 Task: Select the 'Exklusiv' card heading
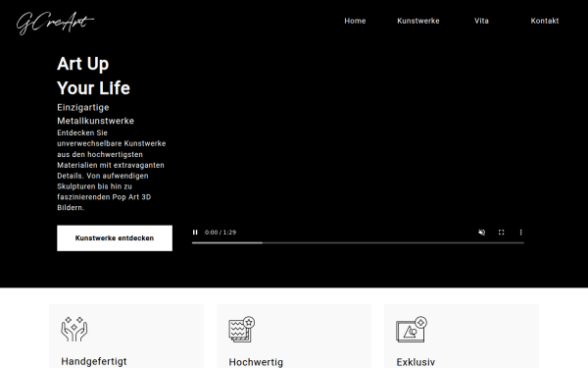coord(416,362)
